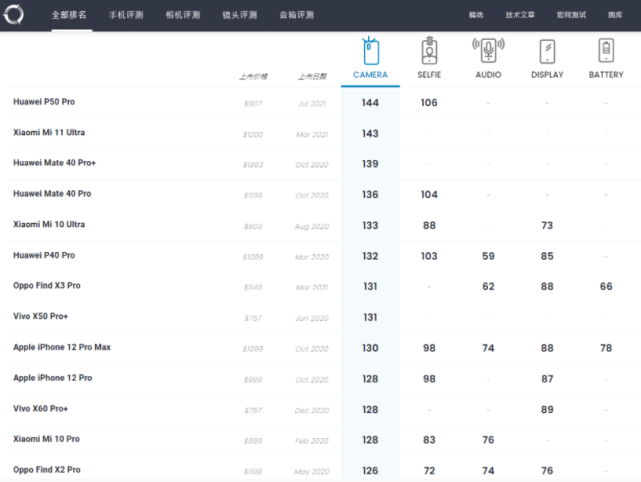The height and width of the screenshot is (482, 641).
Task: Open the Xiaomi Mi 10 Ultra entry
Action: point(49,224)
